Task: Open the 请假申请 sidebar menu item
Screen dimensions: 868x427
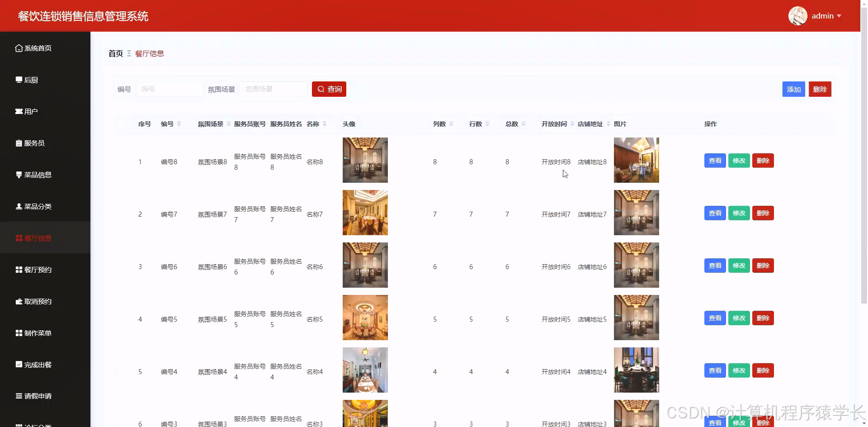Action: click(x=45, y=396)
